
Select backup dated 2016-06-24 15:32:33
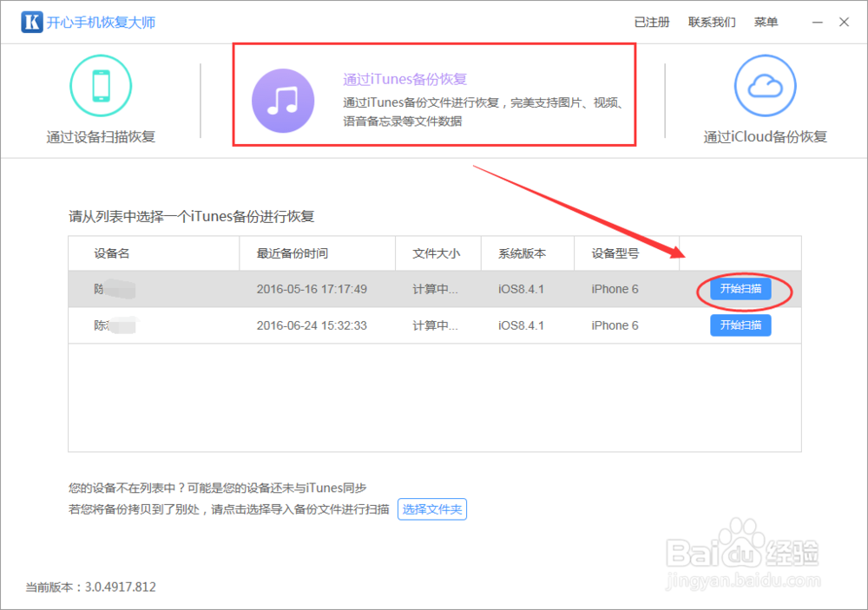[435, 325]
